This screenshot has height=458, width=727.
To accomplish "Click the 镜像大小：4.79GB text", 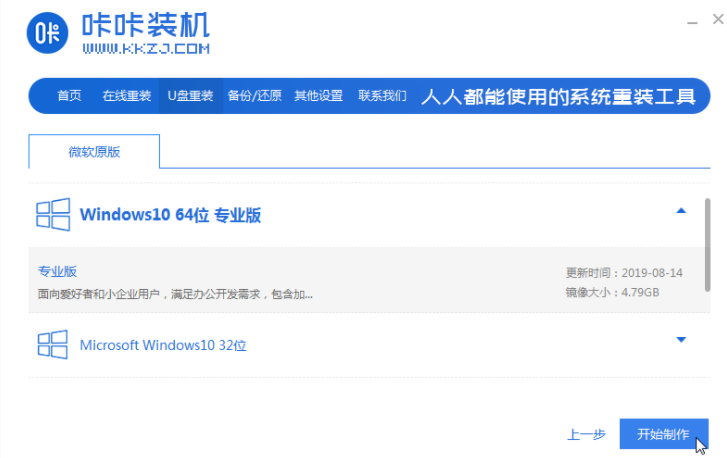I will [x=612, y=293].
